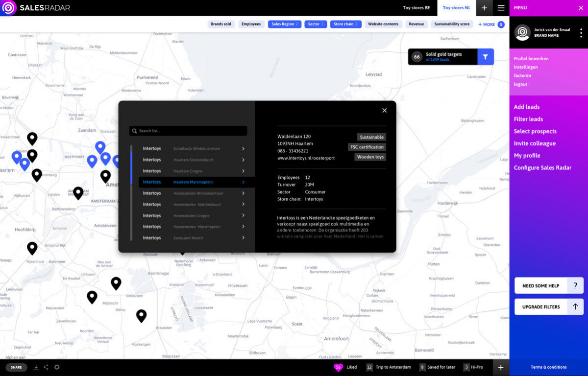Open Filter leads in the menu
The width and height of the screenshot is (588, 376).
coord(528,119)
